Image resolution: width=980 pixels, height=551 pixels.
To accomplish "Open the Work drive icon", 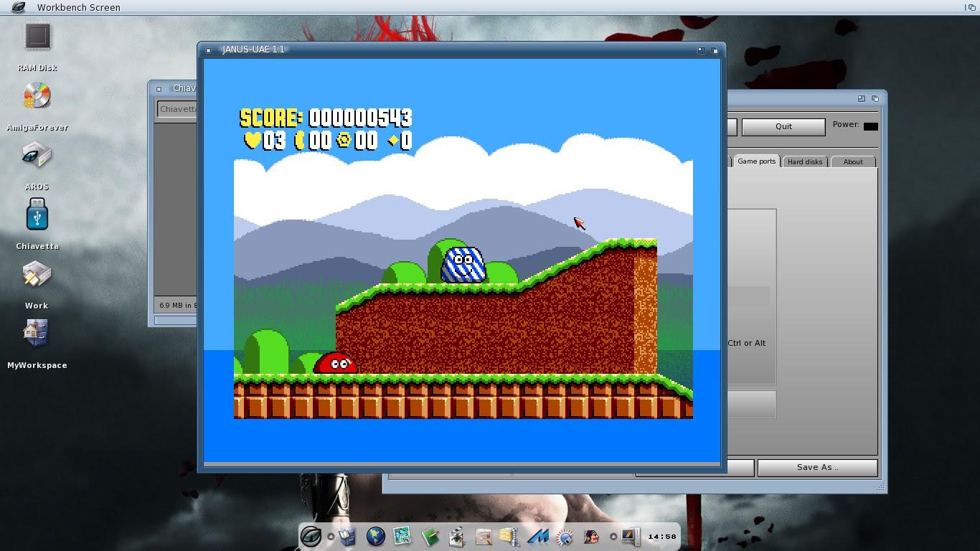I will pos(37,274).
